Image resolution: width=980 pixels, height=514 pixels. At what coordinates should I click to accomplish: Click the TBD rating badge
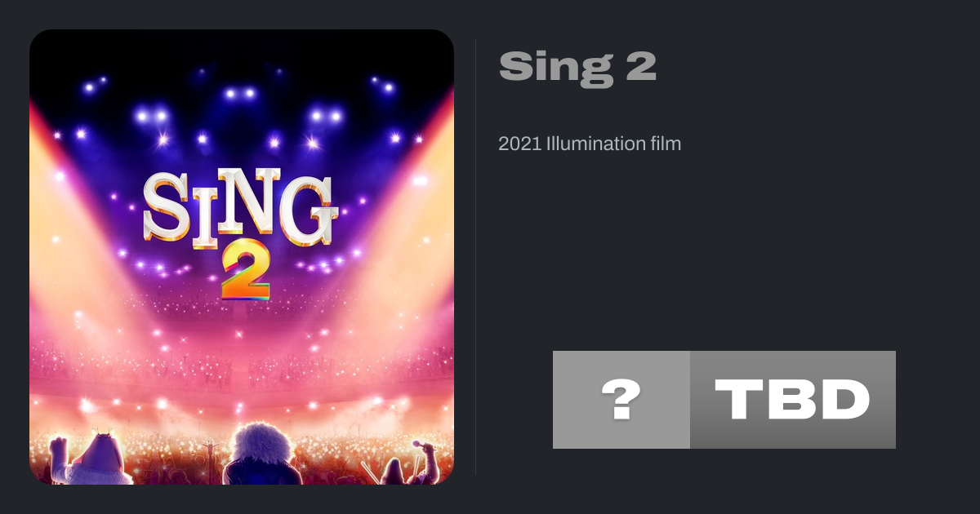(792, 400)
